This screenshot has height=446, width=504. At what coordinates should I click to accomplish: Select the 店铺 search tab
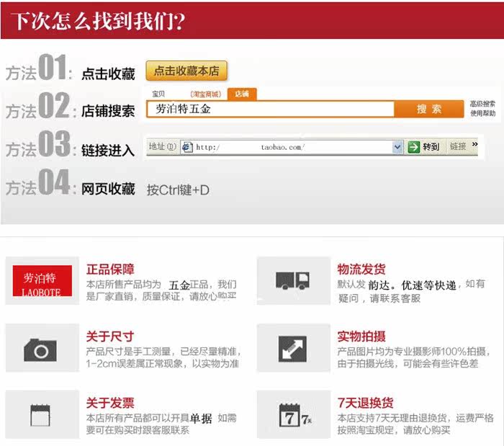(242, 94)
